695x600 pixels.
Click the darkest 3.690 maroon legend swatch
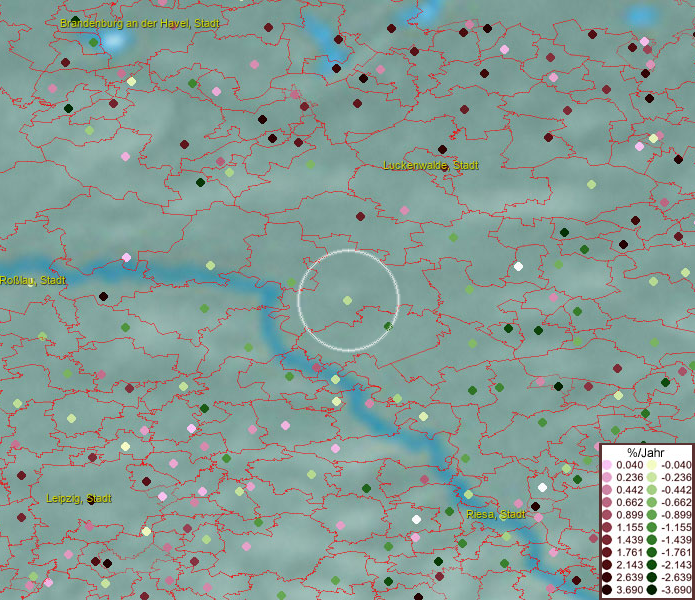click(x=607, y=590)
